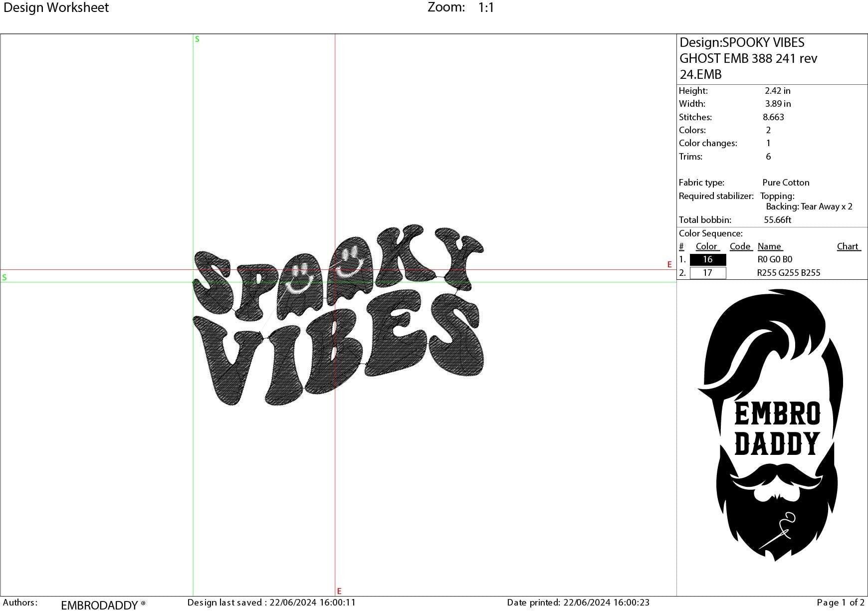The height and width of the screenshot is (613, 868).
Task: Click the R255 G255 B255 color name
Action: pyautogui.click(x=788, y=273)
